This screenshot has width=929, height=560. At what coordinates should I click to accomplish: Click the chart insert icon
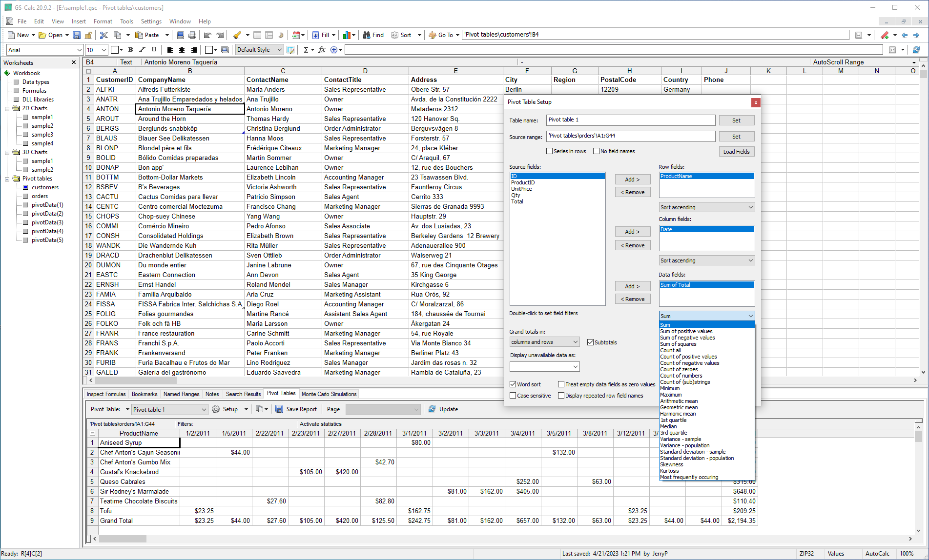point(347,35)
